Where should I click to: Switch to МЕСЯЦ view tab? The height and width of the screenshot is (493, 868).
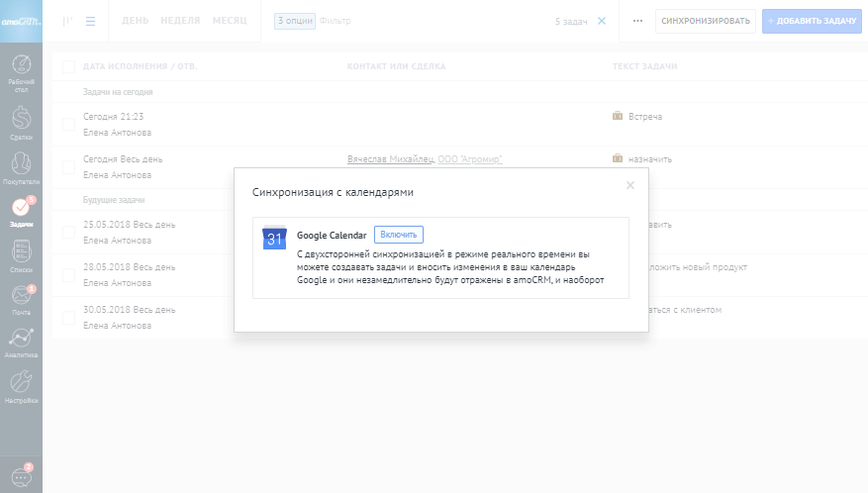[230, 21]
